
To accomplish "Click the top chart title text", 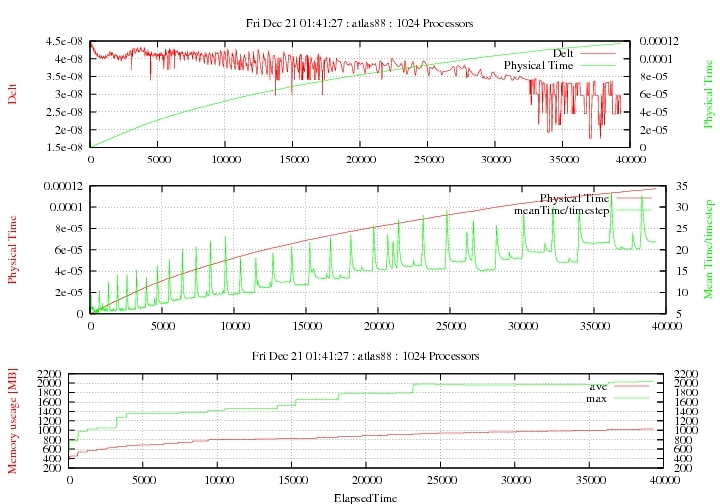I will point(359,22).
